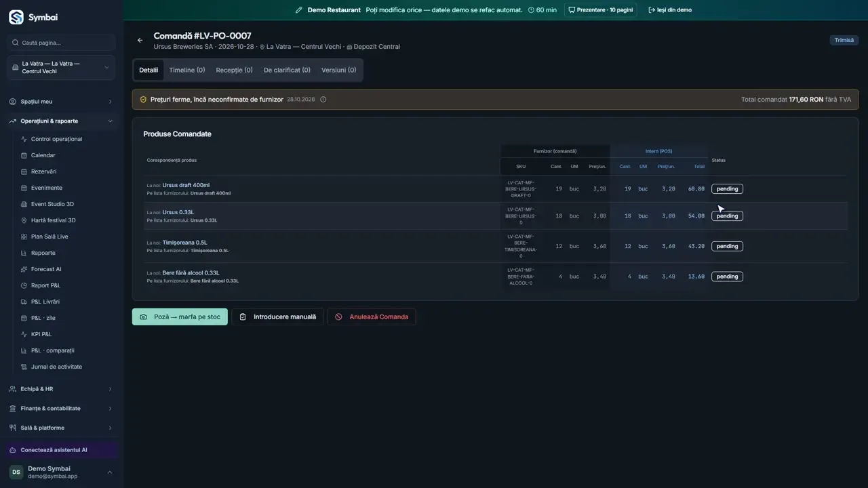Viewport: 868px width, 488px height.
Task: Open Raport P&L
Action: (x=45, y=285)
